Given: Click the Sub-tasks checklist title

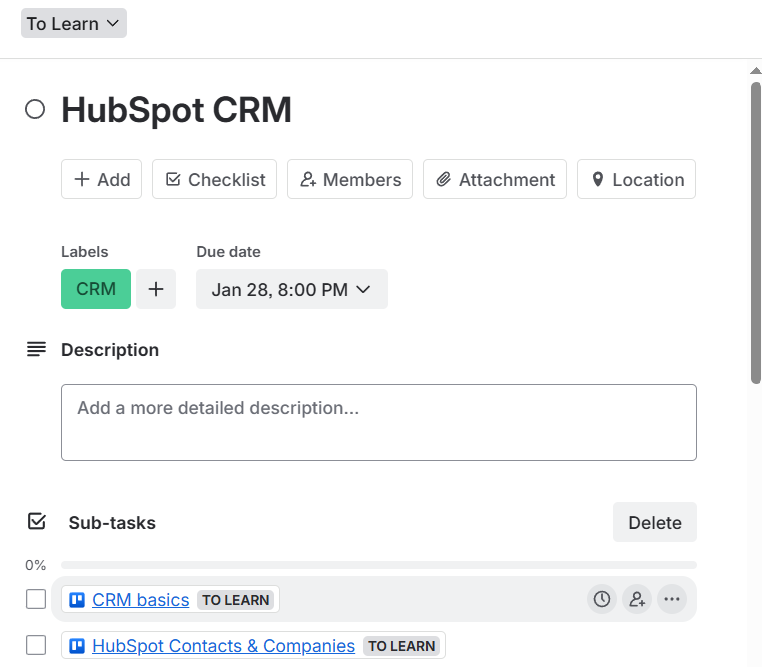Looking at the screenshot, I should (112, 523).
